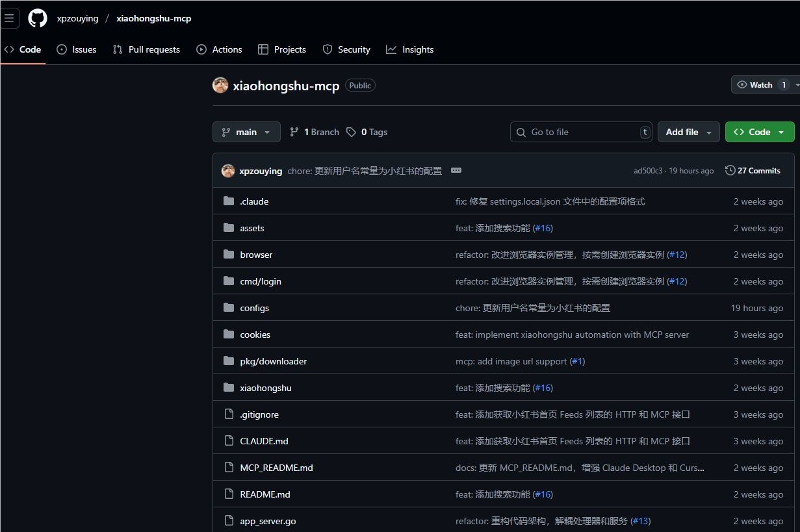Open xpzouying owner link in breadcrumb

pos(77,18)
